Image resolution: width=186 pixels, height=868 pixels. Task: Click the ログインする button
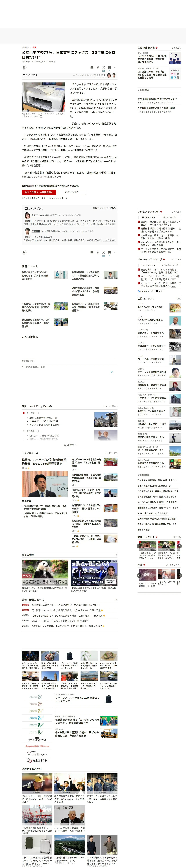pos(72,192)
